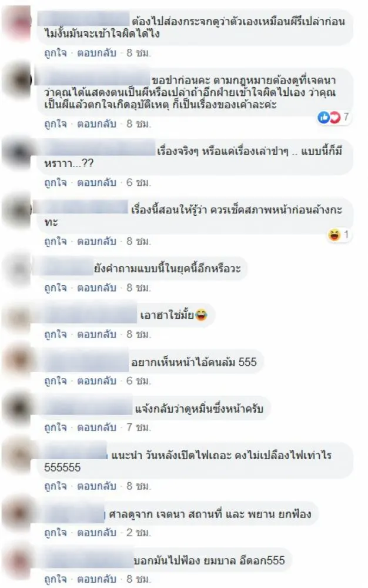Click ตอบกลับ under เอาฮาใช่มั้ย comment
The image size is (368, 588).
pos(96,334)
